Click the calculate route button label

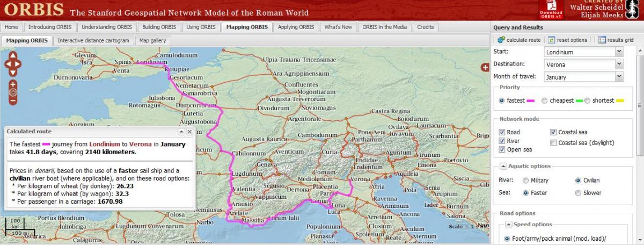coord(523,40)
